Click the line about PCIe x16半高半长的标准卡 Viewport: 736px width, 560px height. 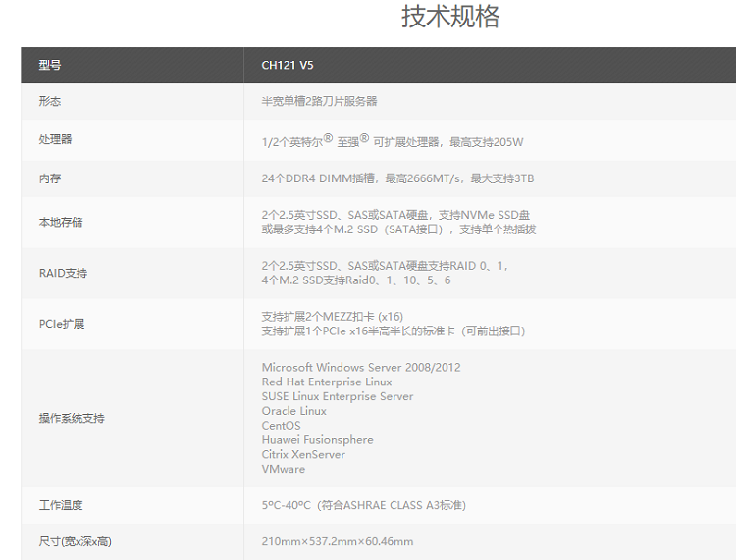click(x=394, y=331)
